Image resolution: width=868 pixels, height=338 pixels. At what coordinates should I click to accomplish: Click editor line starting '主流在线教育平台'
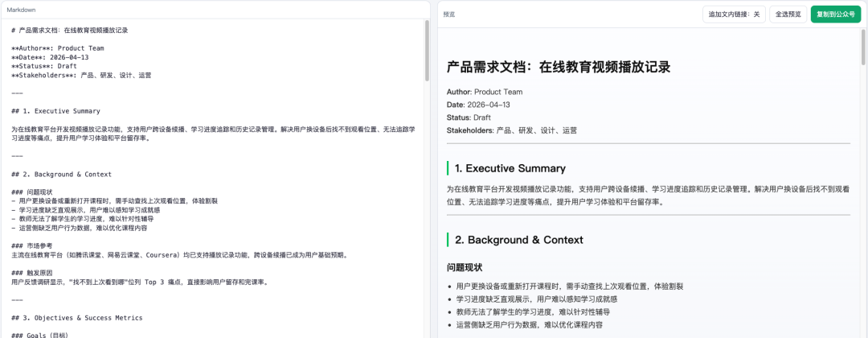tap(181, 255)
